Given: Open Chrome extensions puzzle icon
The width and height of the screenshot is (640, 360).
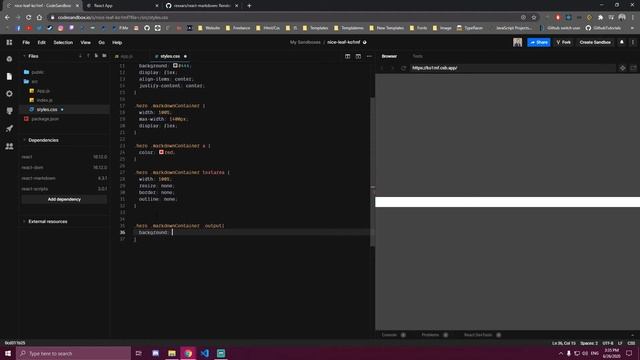Looking at the screenshot, I should 600,18.
